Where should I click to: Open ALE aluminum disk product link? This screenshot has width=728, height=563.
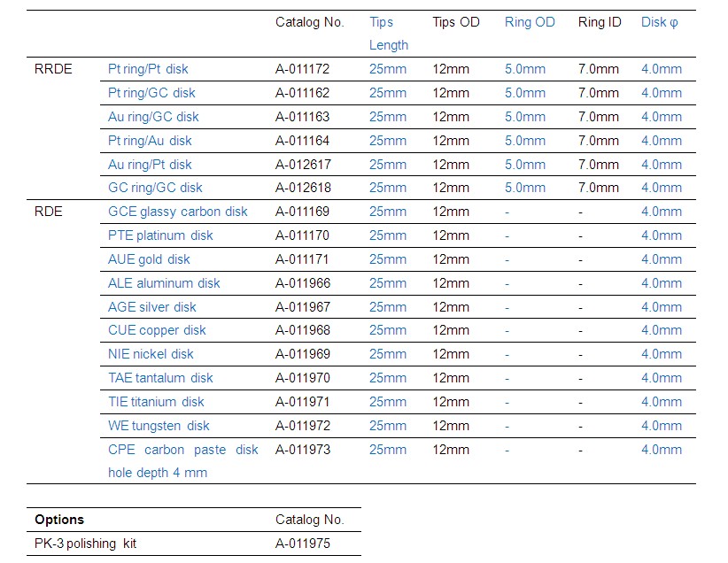point(164,283)
